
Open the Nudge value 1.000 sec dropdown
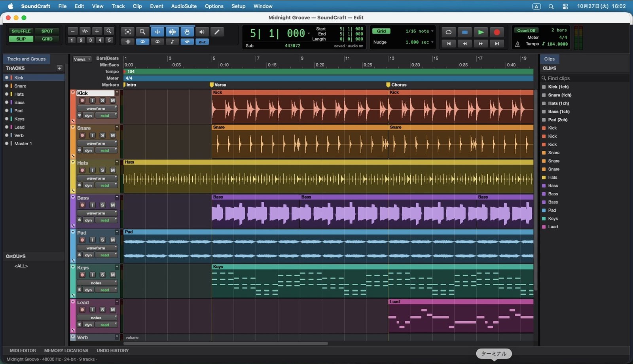coord(419,42)
